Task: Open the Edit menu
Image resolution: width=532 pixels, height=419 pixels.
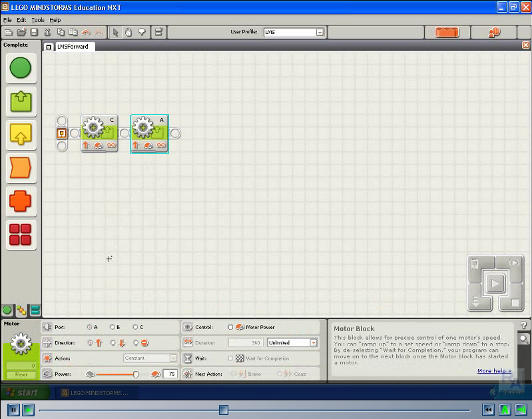Action: tap(21, 20)
